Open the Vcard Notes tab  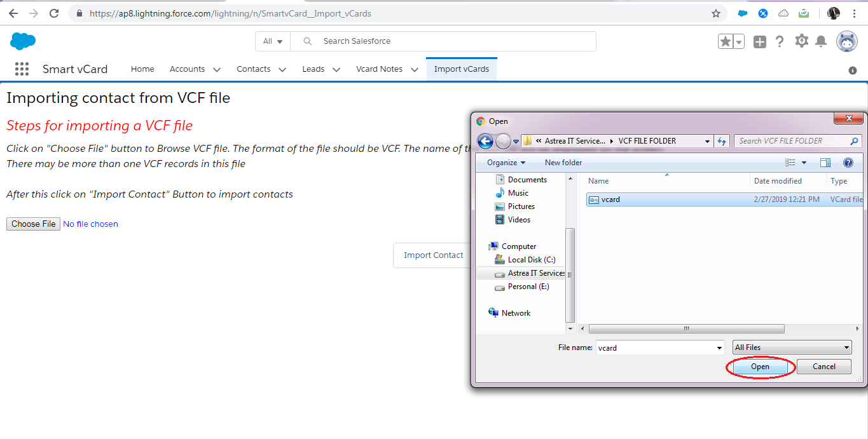tap(379, 69)
